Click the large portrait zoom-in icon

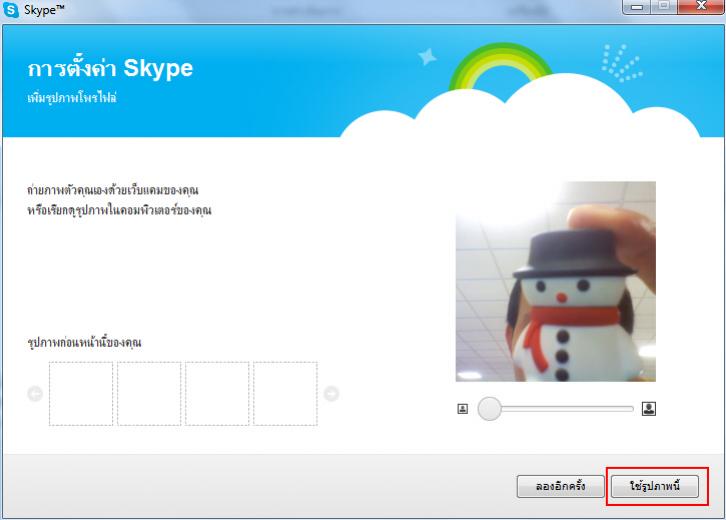[x=649, y=408]
